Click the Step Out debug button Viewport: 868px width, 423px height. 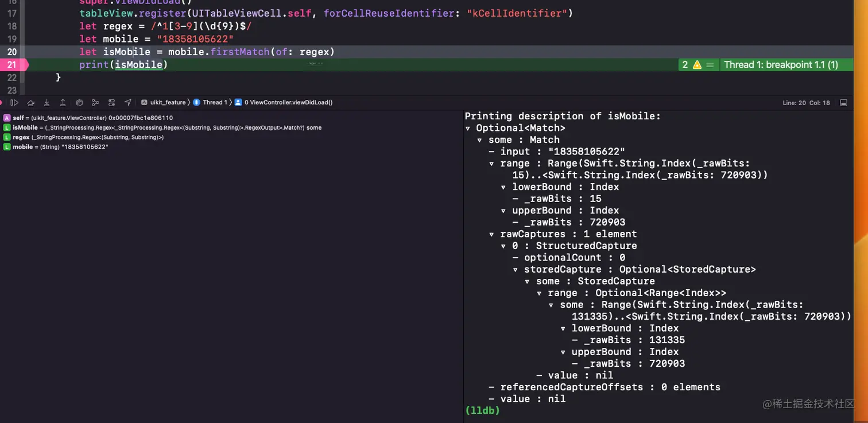63,103
